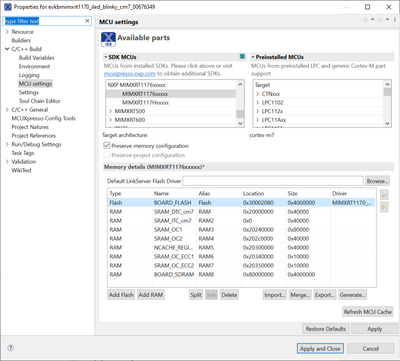Click the forward navigation arrow in header
The height and width of the screenshot is (361, 400).
click(x=380, y=20)
